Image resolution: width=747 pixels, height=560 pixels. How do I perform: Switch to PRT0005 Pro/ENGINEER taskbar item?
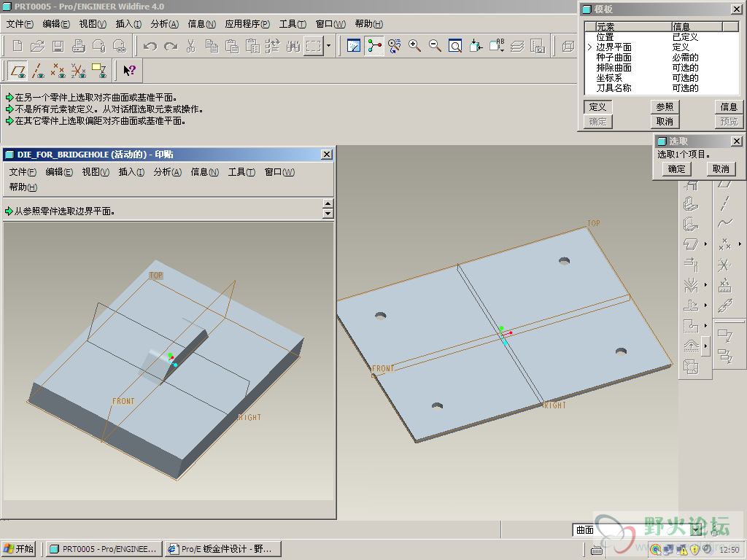[104, 549]
